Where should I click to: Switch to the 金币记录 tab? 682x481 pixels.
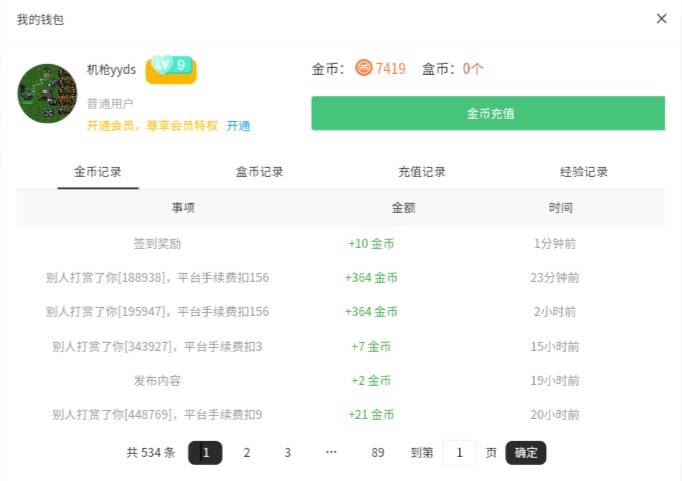click(x=98, y=171)
